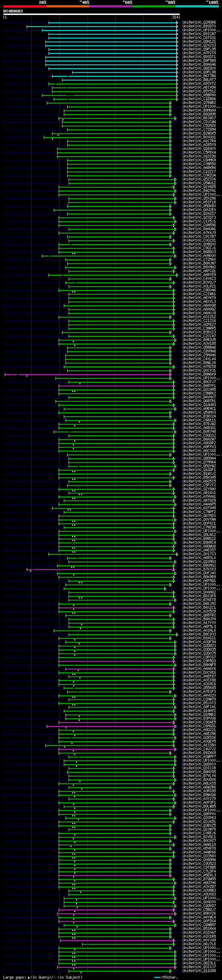
Task: Open hit UniRef100_C6TGS1
Action: (199, 38)
